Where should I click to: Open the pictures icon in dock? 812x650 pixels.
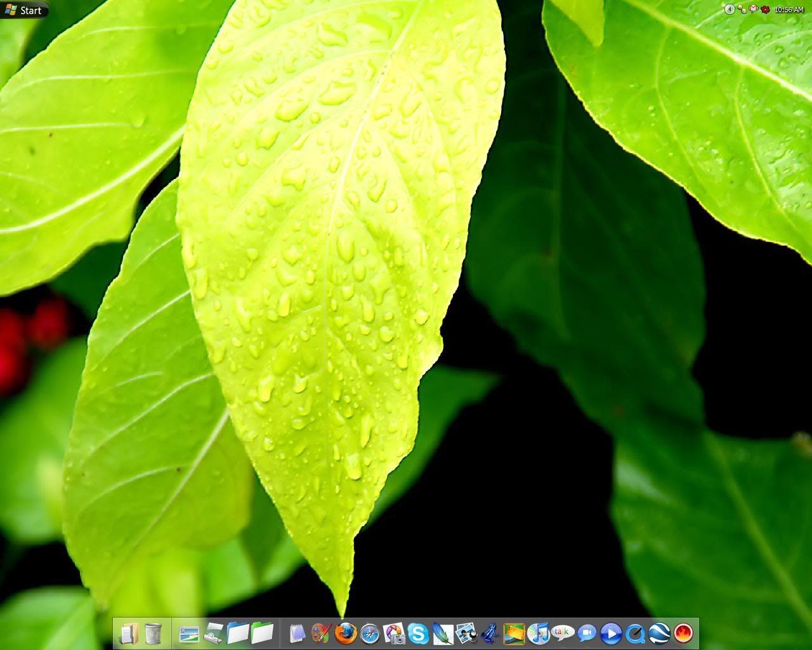(189, 633)
